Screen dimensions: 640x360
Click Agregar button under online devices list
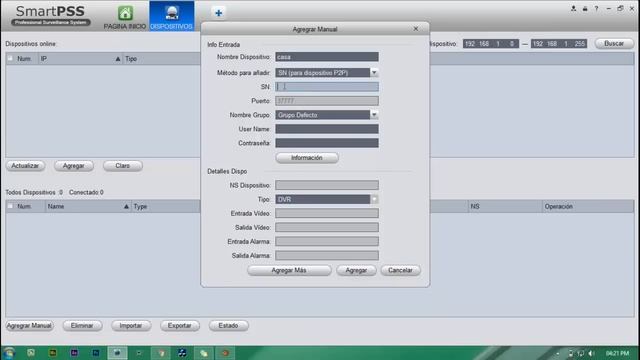74,166
